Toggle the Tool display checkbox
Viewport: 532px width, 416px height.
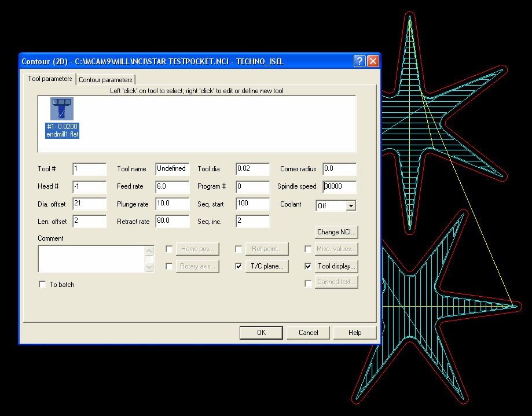pos(308,267)
